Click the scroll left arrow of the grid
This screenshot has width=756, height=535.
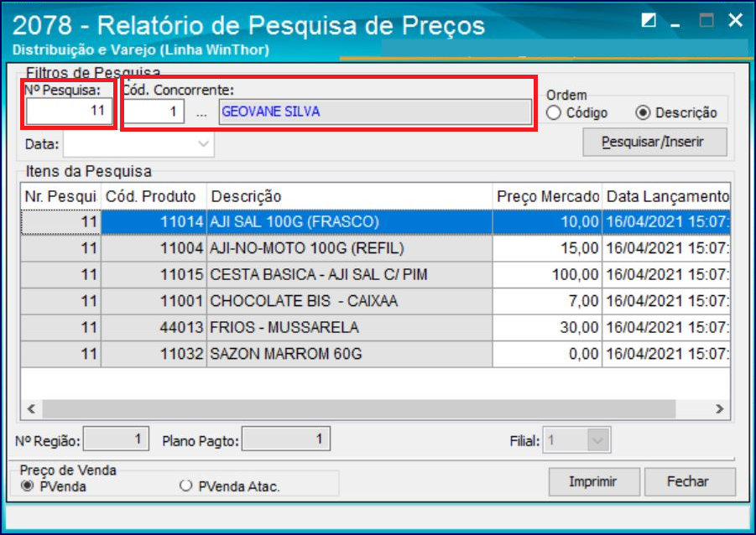tap(31, 408)
